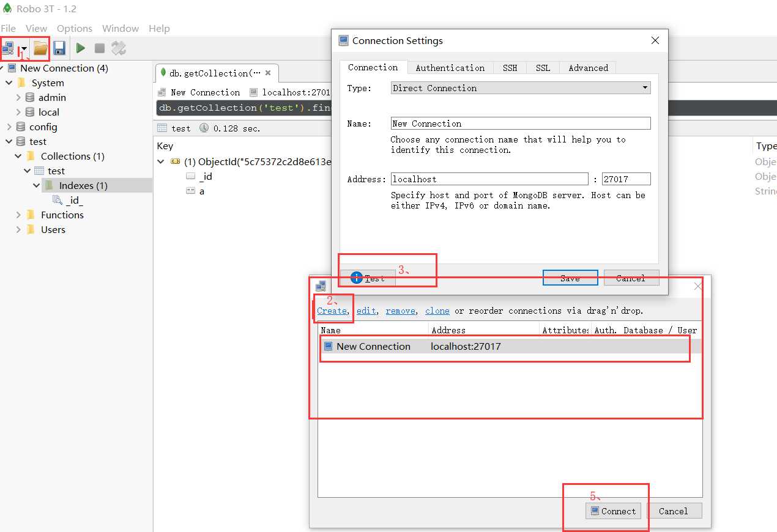This screenshot has width=777, height=532.
Task: Click the Create connection link
Action: coord(332,311)
